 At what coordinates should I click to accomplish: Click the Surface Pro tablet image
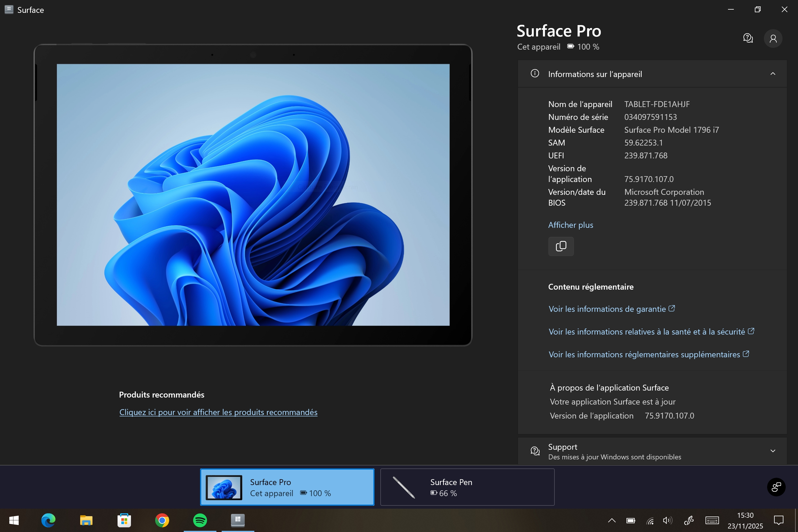253,195
